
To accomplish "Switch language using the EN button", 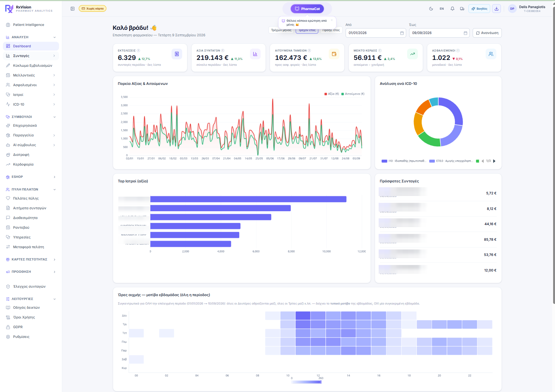I will click(x=442, y=9).
